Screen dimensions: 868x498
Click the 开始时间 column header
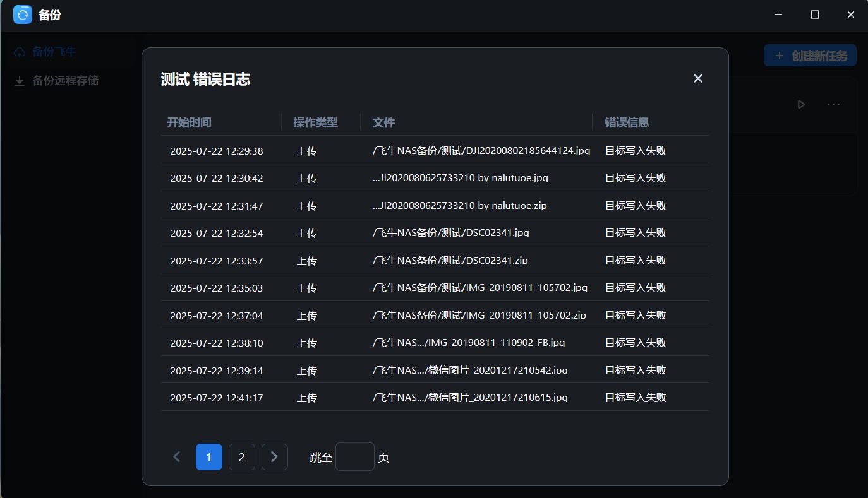[x=189, y=122]
